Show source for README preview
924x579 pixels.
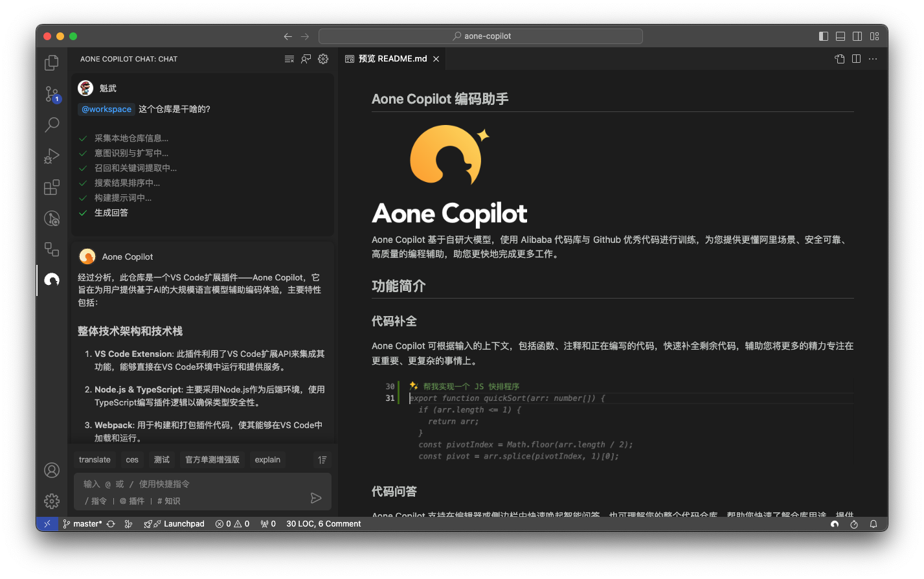840,59
